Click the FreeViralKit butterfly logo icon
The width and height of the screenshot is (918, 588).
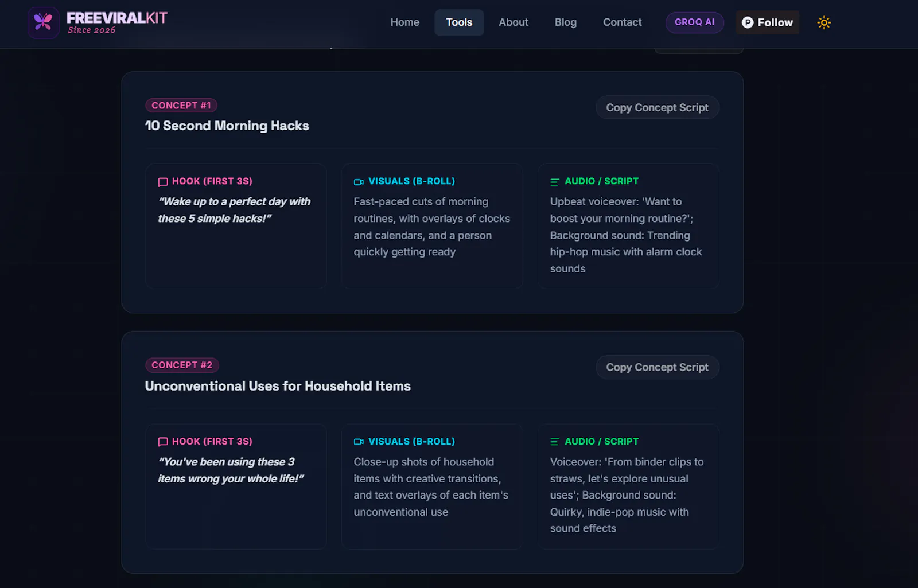[43, 22]
